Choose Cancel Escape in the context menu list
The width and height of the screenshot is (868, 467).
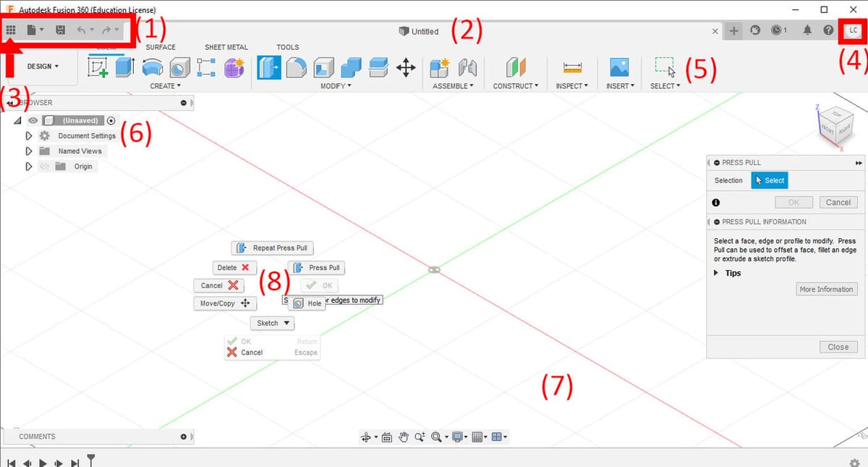[x=271, y=353]
